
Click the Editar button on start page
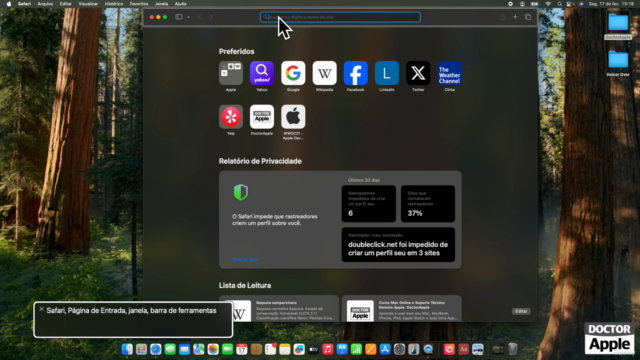coord(521,311)
